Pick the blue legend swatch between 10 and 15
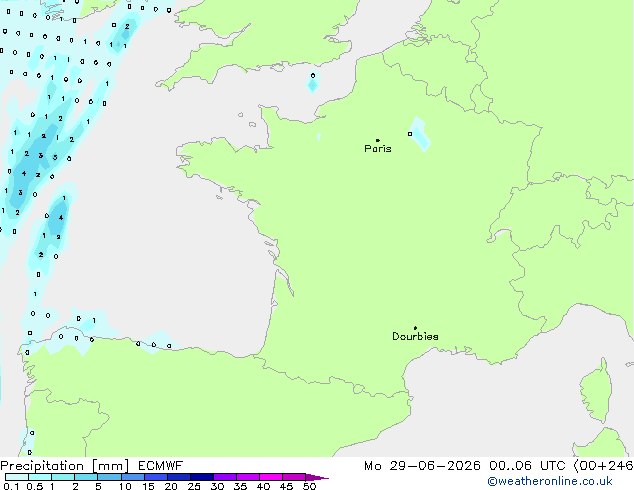Viewport: 634px width, 490px height. [132, 477]
